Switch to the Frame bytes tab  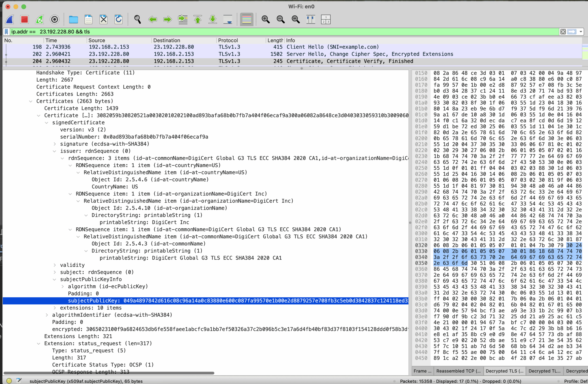tap(422, 371)
